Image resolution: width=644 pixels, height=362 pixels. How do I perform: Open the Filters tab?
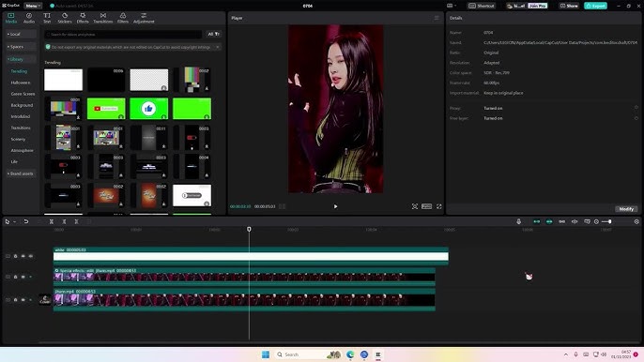(x=123, y=18)
